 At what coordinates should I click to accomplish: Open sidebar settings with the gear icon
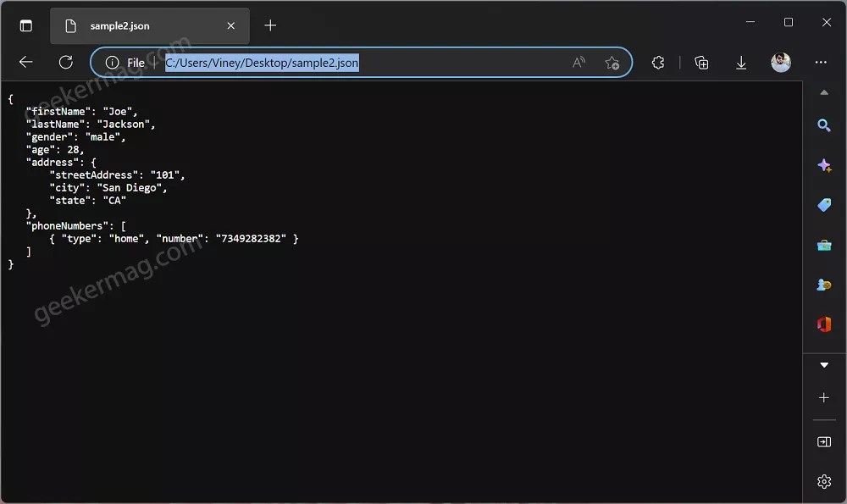tap(823, 481)
